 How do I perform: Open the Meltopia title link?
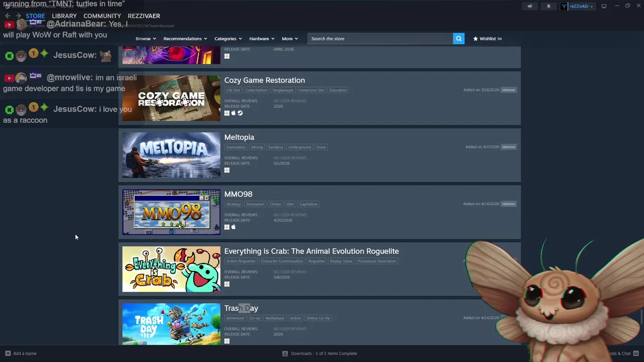[239, 137]
